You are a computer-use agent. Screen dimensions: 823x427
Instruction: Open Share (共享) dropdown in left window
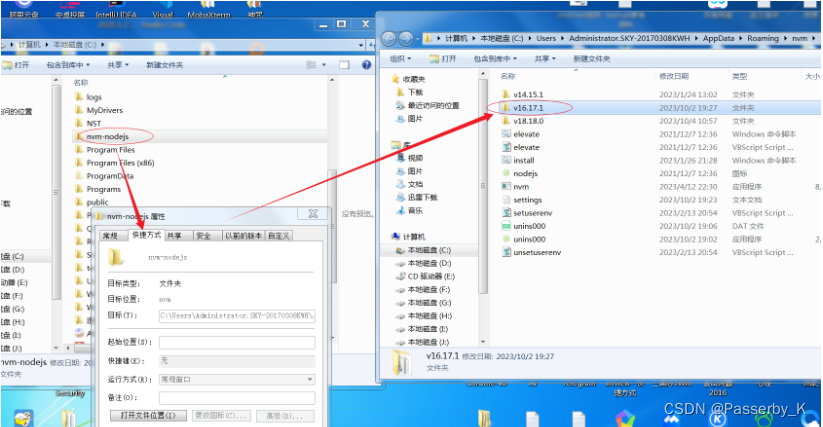(x=118, y=65)
